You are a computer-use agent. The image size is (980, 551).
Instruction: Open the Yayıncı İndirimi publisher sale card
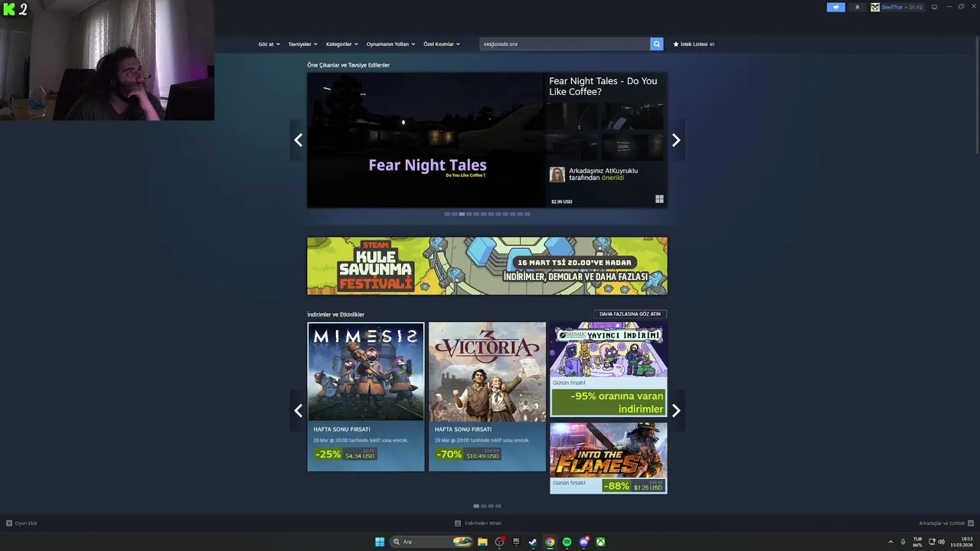pos(608,370)
